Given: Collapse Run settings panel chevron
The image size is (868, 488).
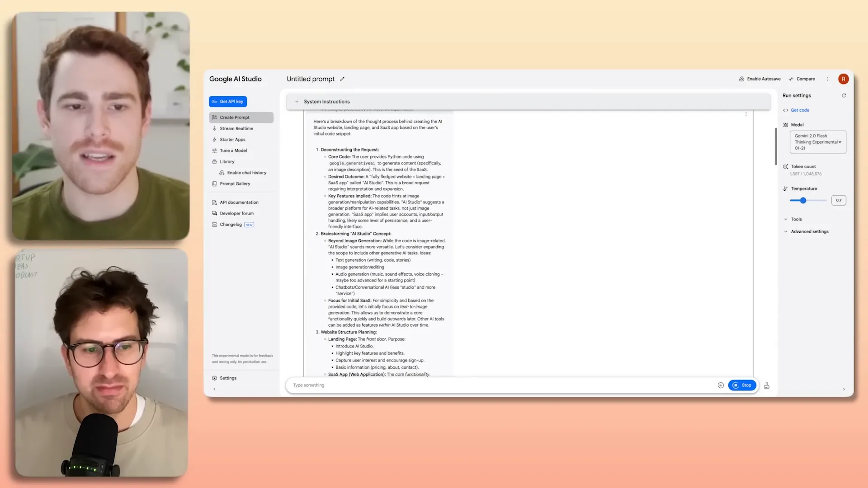Looking at the screenshot, I should (x=844, y=389).
